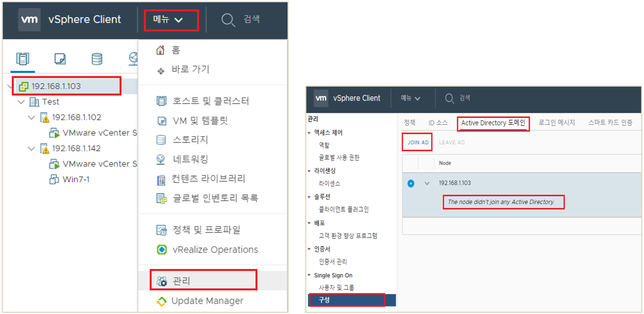Click 'The node didn't join any Active Directory.' text
This screenshot has height=314, width=644.
(501, 202)
